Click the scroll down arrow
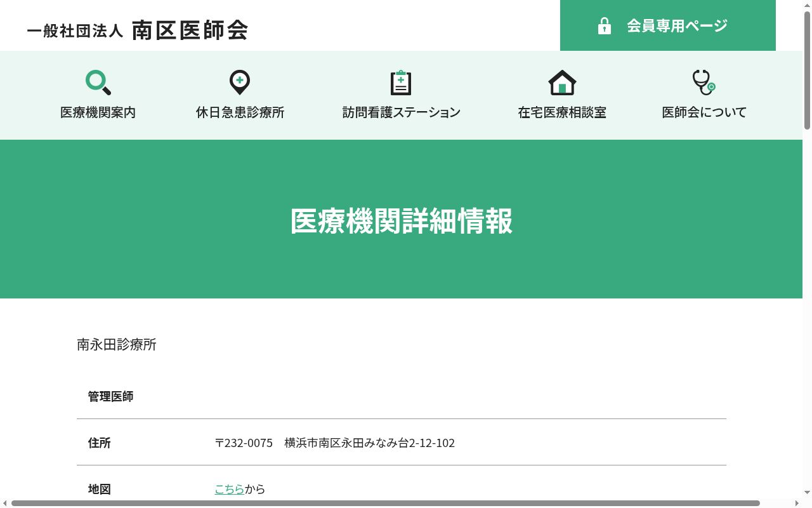Screen dimensions: 812x508 click(x=807, y=492)
